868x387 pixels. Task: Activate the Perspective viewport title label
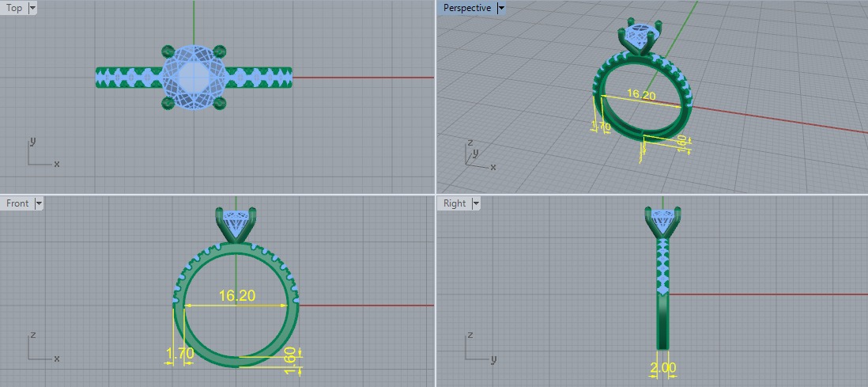pyautogui.click(x=466, y=8)
